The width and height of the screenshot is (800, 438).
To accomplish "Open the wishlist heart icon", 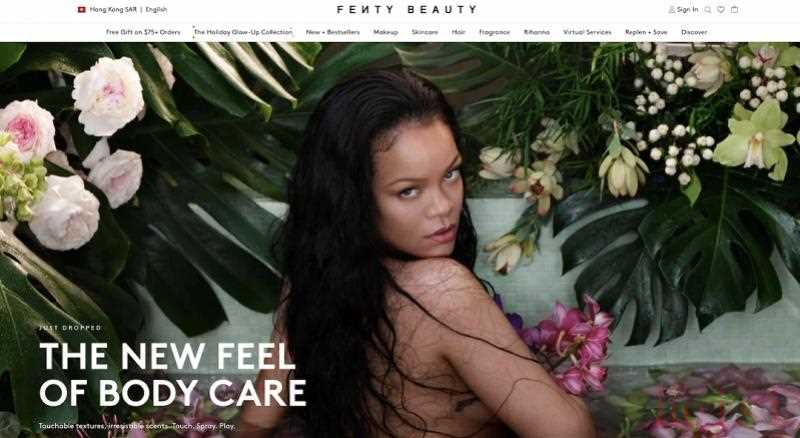I will pyautogui.click(x=721, y=10).
